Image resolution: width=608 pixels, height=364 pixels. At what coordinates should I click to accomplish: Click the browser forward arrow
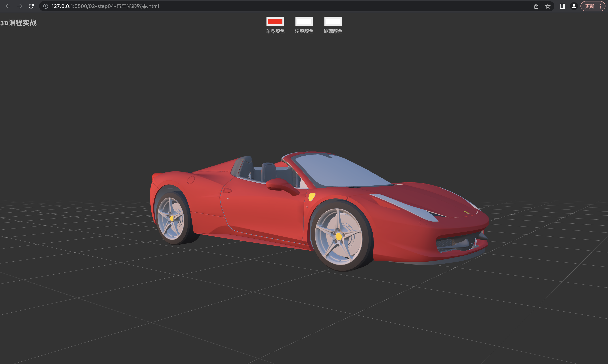coord(20,6)
